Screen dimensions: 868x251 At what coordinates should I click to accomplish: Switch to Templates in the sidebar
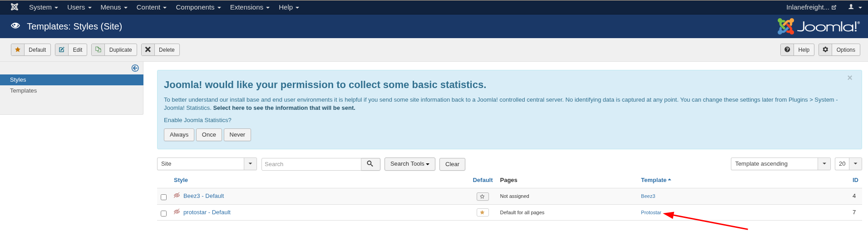tap(23, 91)
